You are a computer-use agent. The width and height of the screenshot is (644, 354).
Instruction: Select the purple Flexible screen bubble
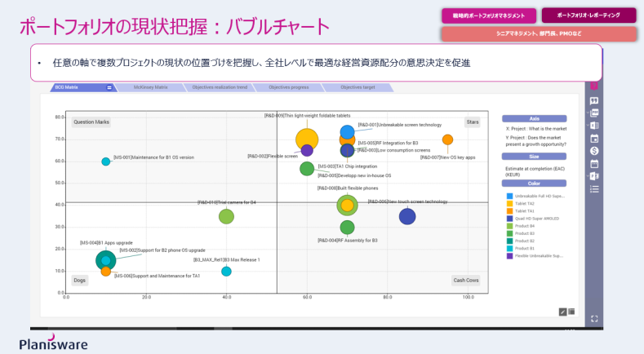pos(307,150)
